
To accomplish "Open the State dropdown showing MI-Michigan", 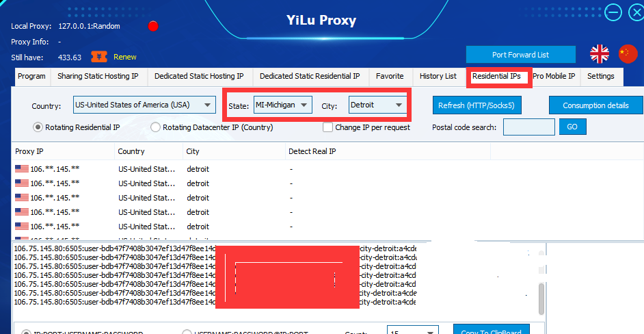I will pyautogui.click(x=282, y=105).
